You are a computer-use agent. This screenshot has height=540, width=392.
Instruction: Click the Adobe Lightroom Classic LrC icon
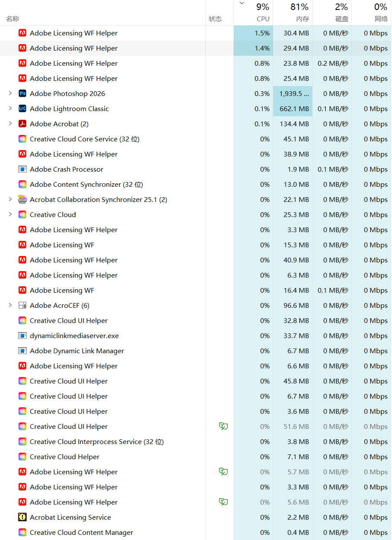pos(22,109)
